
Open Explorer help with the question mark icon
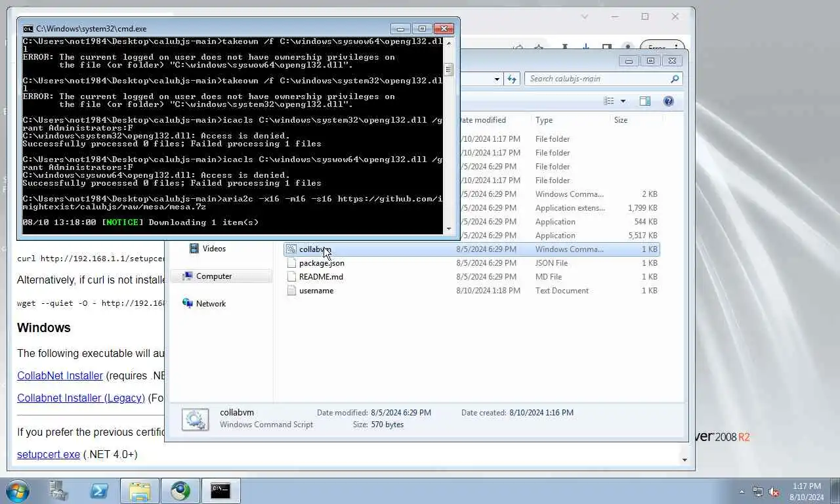[669, 101]
